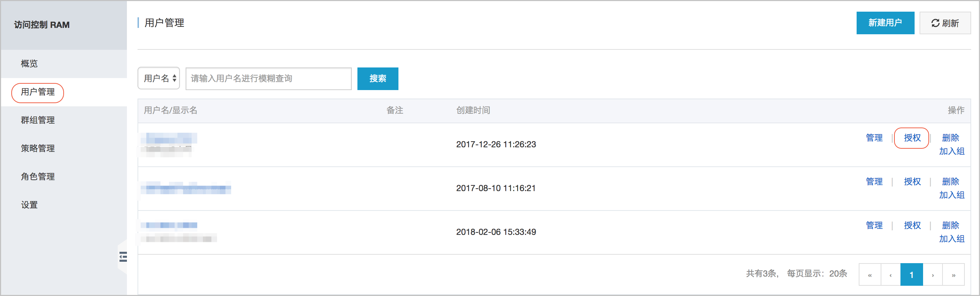Open the 用户名 search type dropdown

pyautogui.click(x=159, y=78)
